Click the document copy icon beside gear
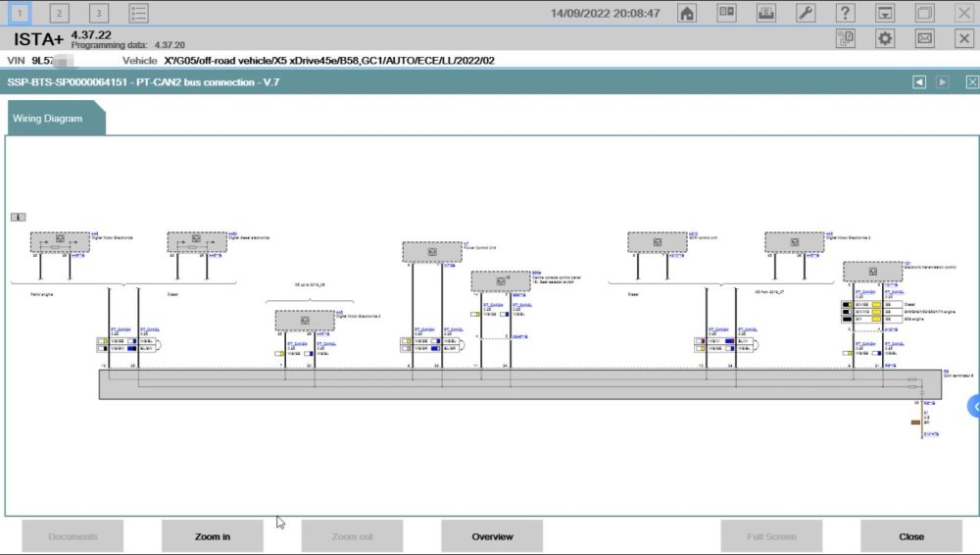This screenshot has height=555, width=980. [x=845, y=39]
